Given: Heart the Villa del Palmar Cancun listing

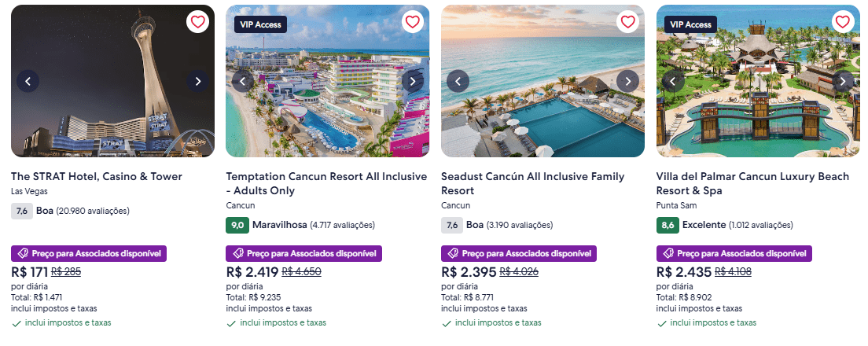Looking at the screenshot, I should click(x=842, y=22).
